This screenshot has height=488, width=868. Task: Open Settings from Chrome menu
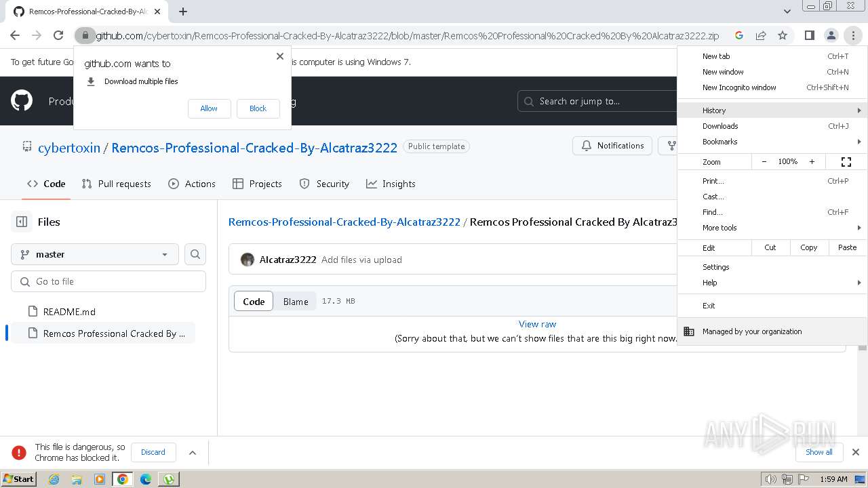[772, 267]
